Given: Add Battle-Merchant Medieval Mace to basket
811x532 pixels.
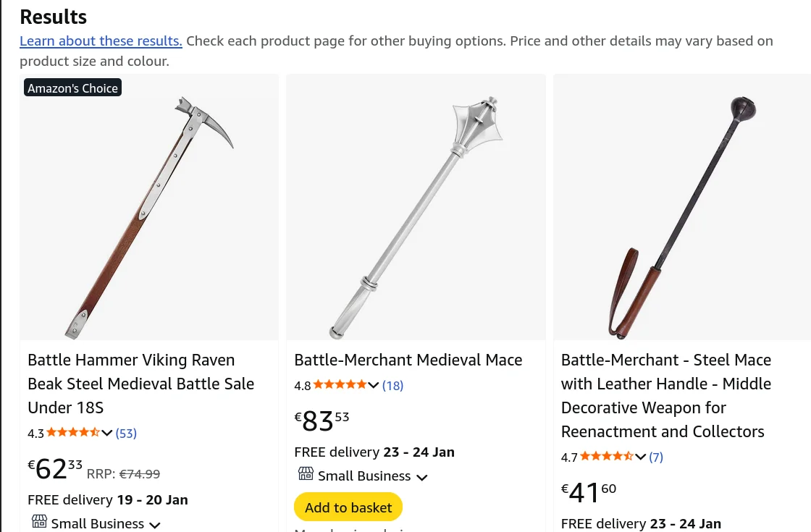Looking at the screenshot, I should pyautogui.click(x=348, y=507).
